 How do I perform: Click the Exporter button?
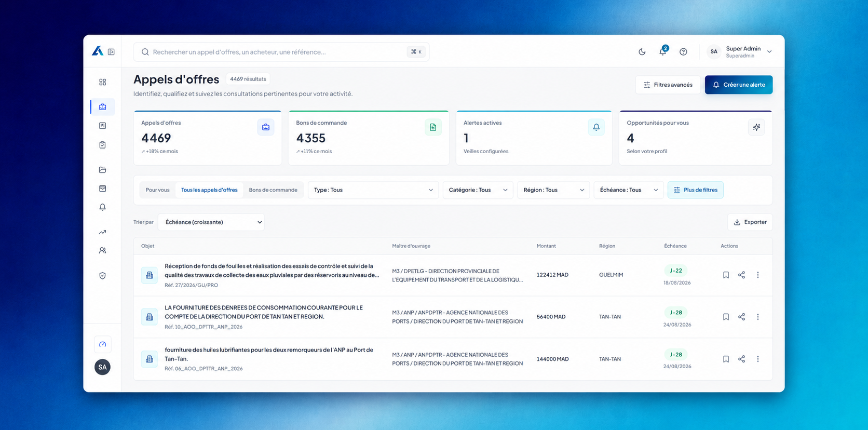(x=750, y=222)
